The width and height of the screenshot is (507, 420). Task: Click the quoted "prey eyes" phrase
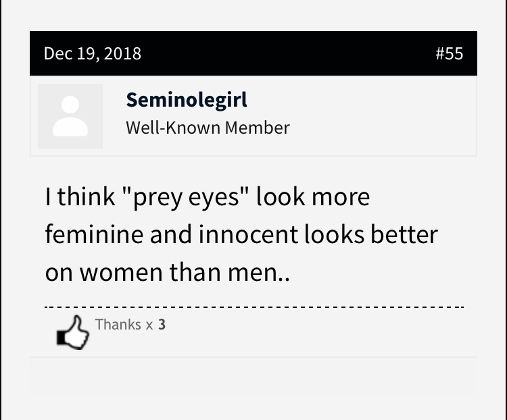pos(187,197)
